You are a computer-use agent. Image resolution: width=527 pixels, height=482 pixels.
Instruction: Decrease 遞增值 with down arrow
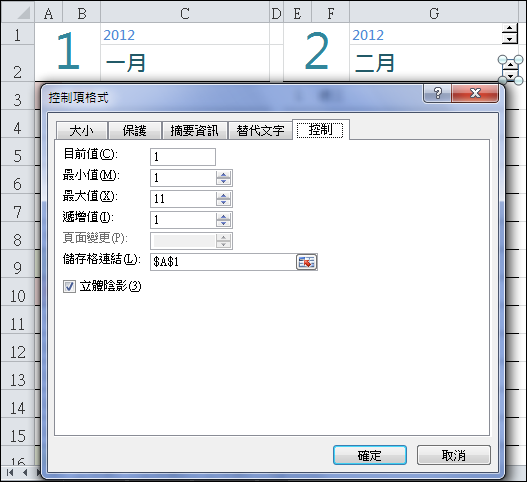coord(224,224)
